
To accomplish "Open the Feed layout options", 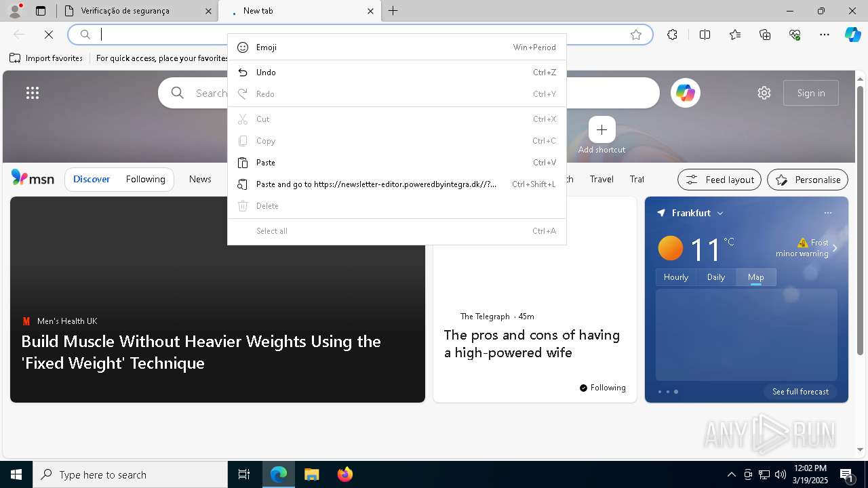I will pyautogui.click(x=719, y=180).
